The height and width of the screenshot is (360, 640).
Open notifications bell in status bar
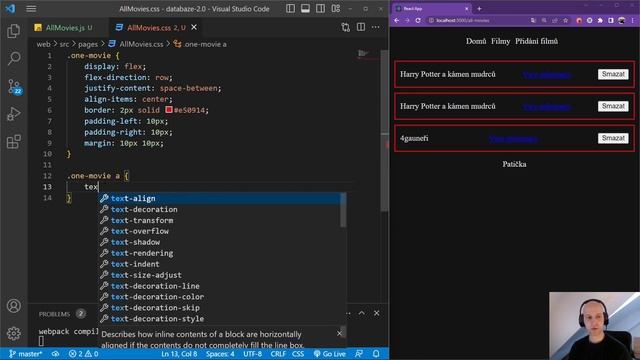(x=376, y=354)
